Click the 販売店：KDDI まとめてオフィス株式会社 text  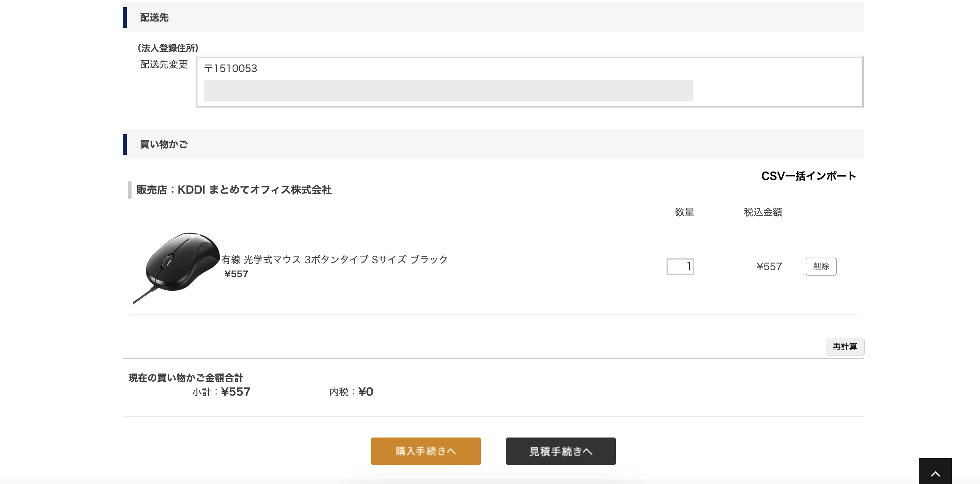pyautogui.click(x=234, y=190)
